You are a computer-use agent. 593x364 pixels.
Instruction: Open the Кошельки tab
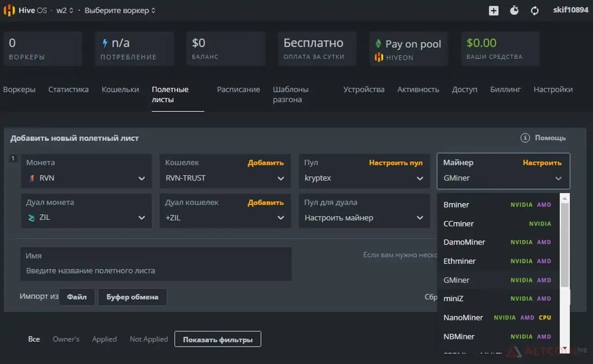[x=120, y=89]
